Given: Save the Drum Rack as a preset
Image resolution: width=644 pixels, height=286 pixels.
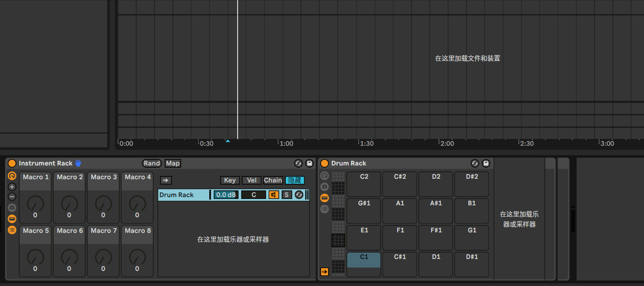Looking at the screenshot, I should click(486, 163).
